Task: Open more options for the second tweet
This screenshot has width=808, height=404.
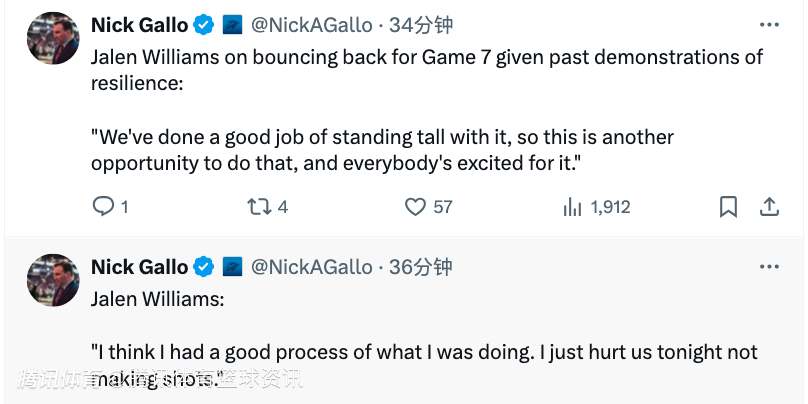Action: pos(768,267)
